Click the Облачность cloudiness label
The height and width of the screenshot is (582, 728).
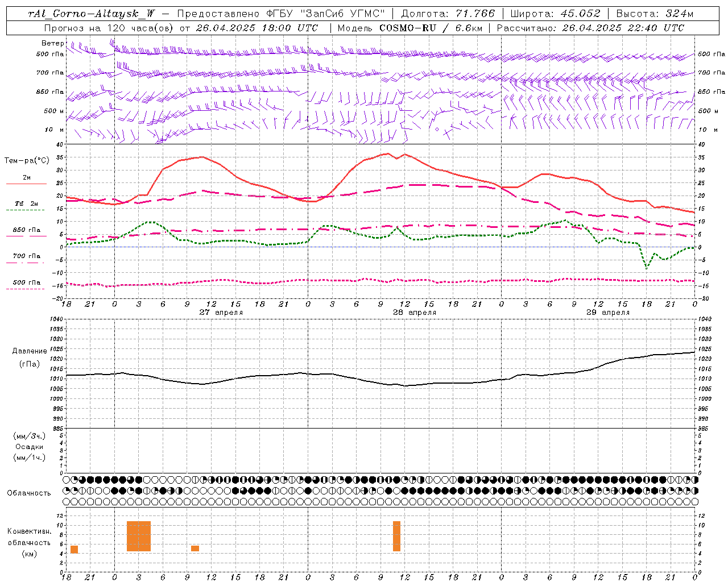[x=29, y=493]
